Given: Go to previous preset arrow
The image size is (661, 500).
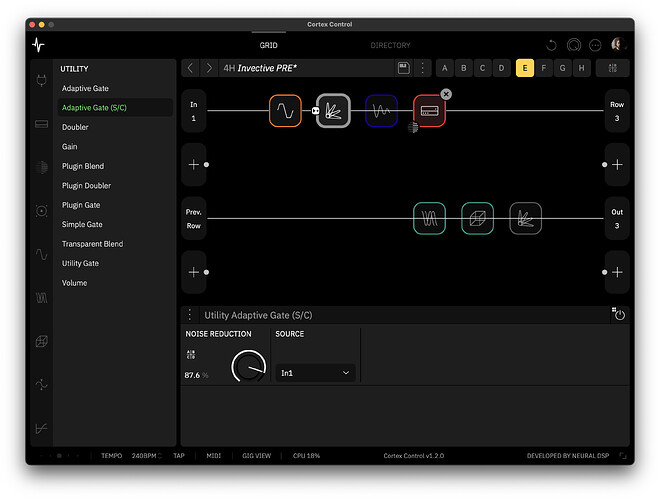Looking at the screenshot, I should coord(191,68).
